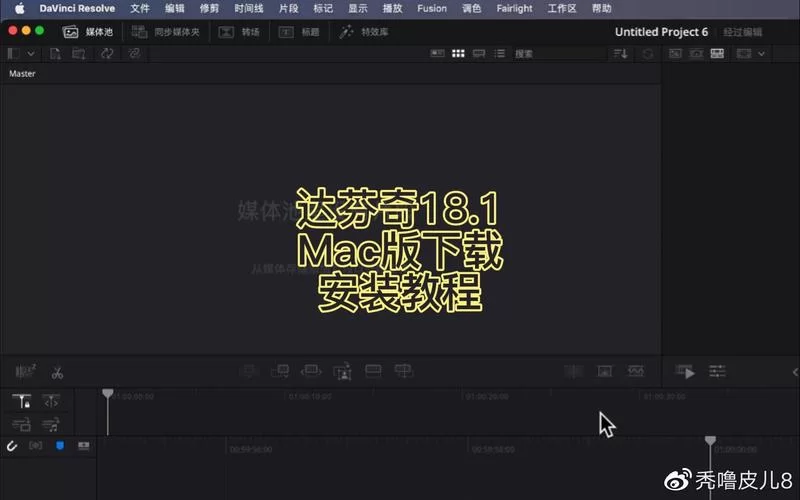This screenshot has width=800, height=500.
Task: Open the 媒体池 media pool tab
Action: click(87, 32)
